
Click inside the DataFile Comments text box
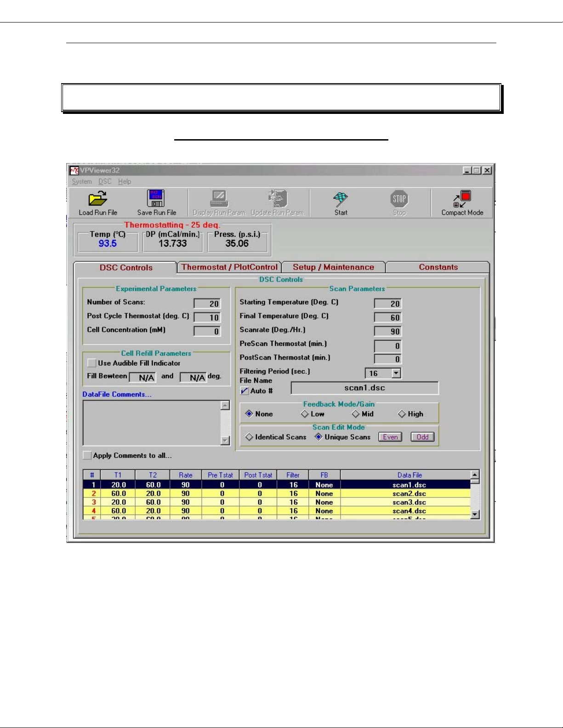[x=152, y=423]
